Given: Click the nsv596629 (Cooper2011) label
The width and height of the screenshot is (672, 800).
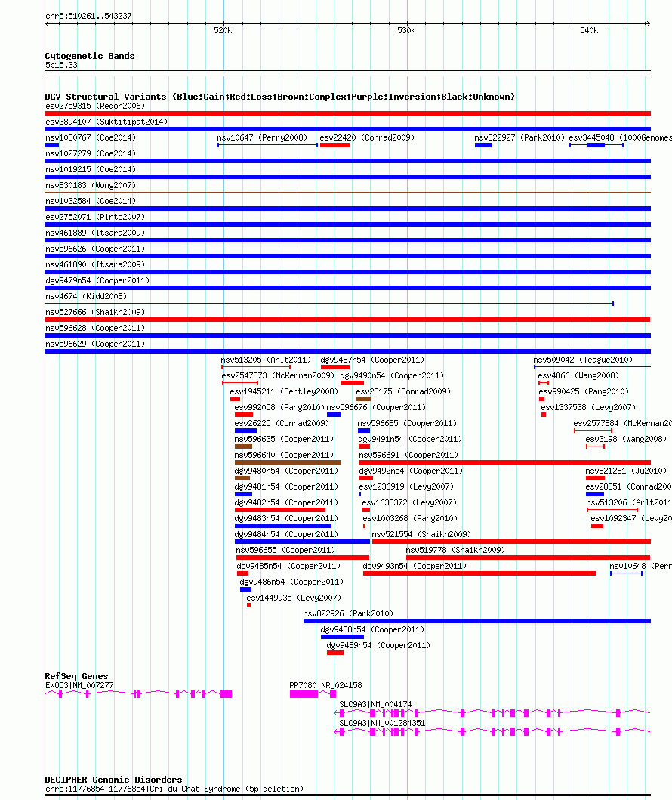Looking at the screenshot, I should pyautogui.click(x=95, y=344).
